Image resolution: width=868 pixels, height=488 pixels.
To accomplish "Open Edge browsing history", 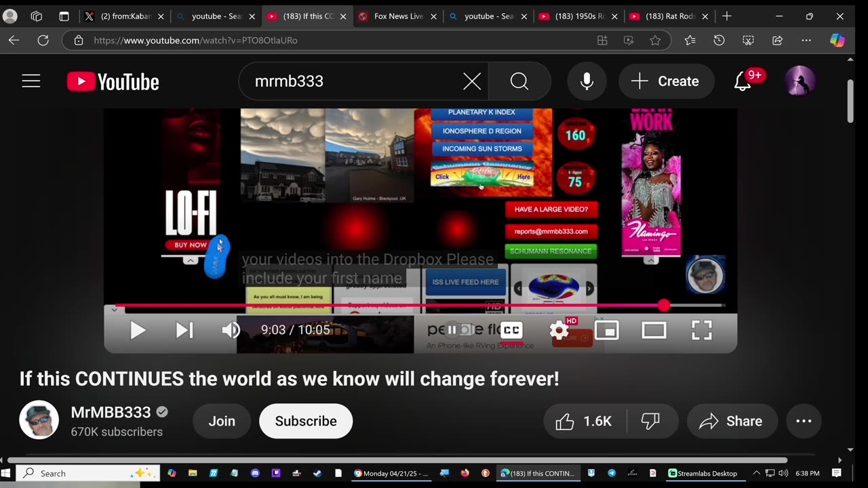I will 719,41.
